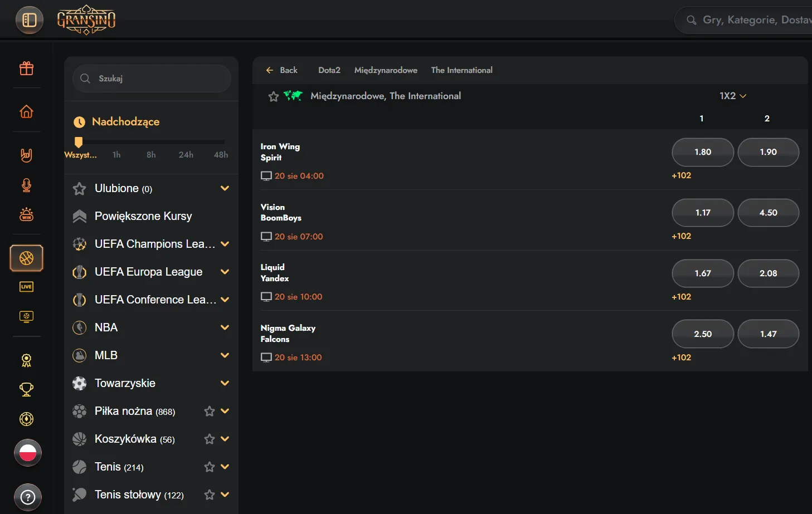Open the award ribbon icon

(26, 360)
